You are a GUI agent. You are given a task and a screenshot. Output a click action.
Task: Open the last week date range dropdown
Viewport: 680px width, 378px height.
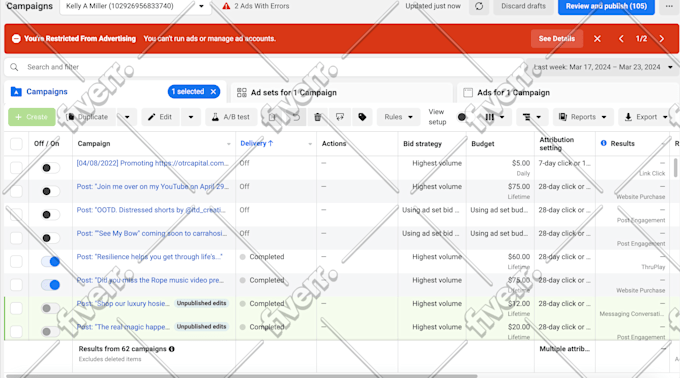click(603, 67)
